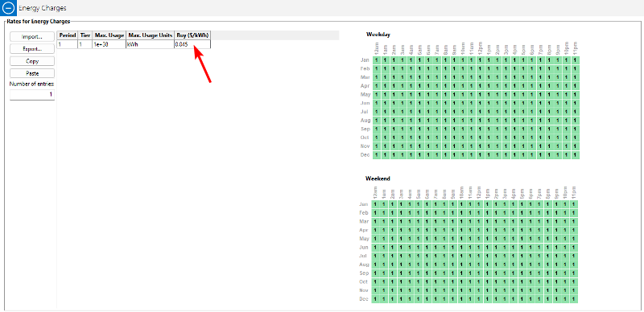Select Weekday Jan 12am schedule cell
Image resolution: width=644 pixels, height=312 pixels.
[377, 60]
